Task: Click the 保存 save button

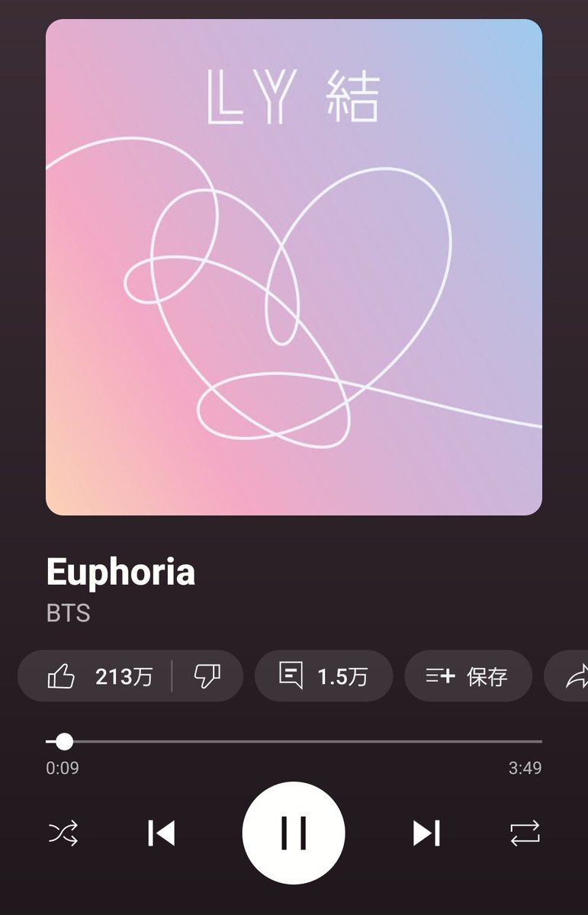Action: coord(468,676)
